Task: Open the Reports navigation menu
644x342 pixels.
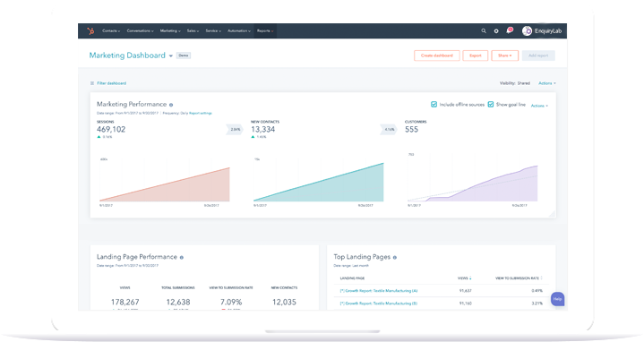Action: click(x=265, y=30)
